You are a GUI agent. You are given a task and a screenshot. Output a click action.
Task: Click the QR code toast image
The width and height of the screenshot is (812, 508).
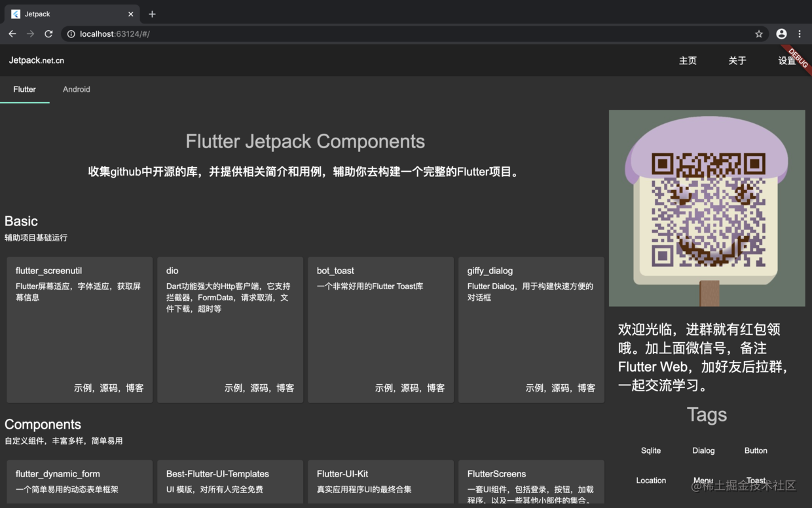coord(707,208)
